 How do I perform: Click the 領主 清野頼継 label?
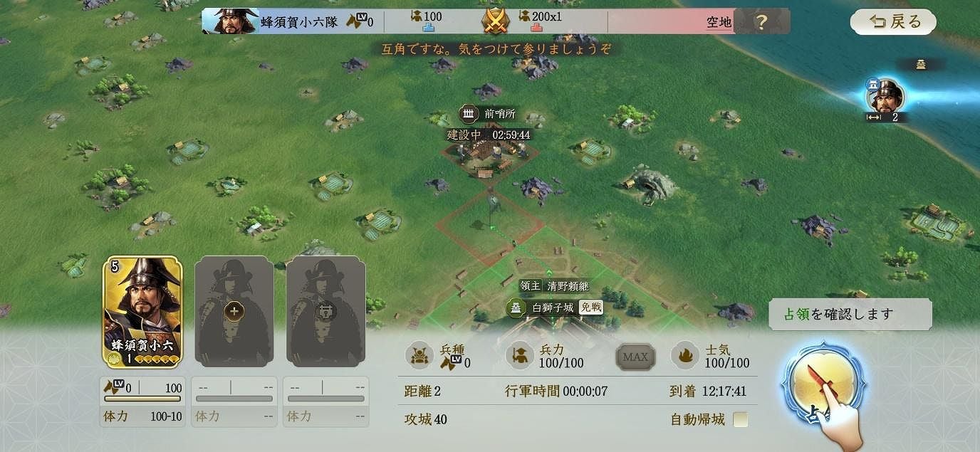[554, 286]
